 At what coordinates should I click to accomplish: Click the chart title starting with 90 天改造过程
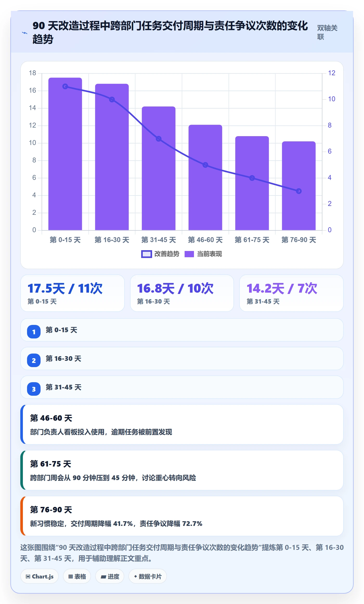[x=170, y=33]
